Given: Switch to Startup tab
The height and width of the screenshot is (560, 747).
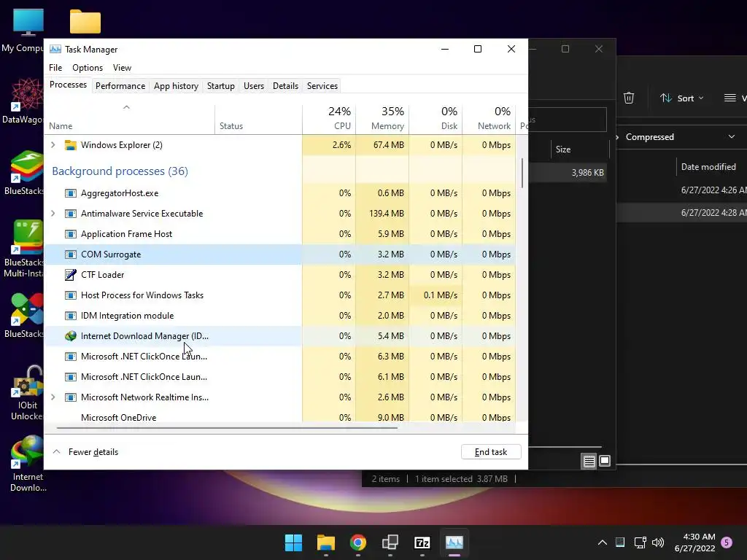Looking at the screenshot, I should point(220,86).
